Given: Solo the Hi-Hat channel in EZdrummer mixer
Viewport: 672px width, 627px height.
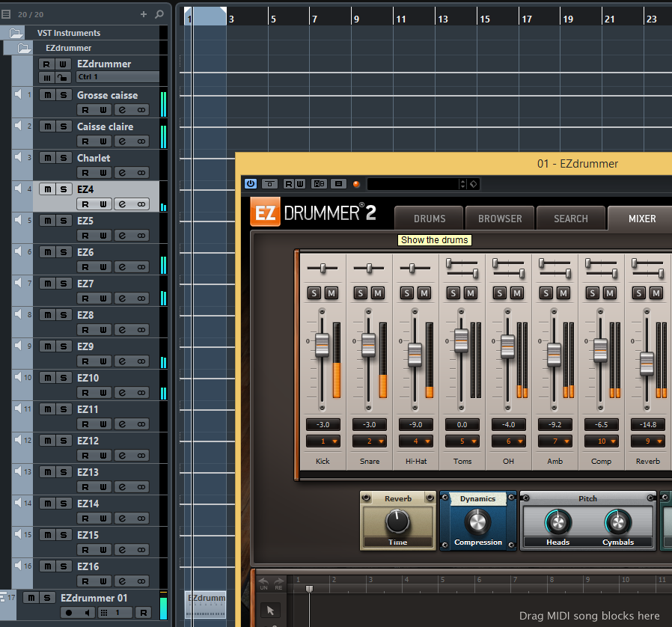Looking at the screenshot, I should click(406, 293).
